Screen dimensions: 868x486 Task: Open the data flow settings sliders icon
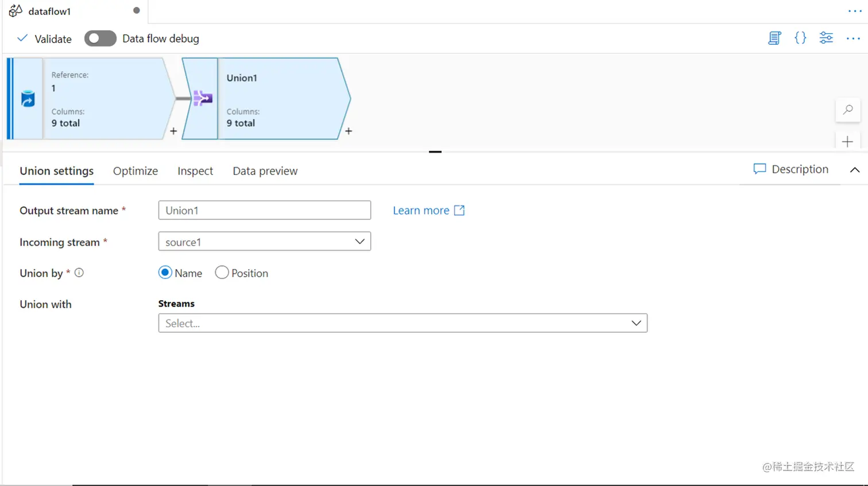click(826, 38)
